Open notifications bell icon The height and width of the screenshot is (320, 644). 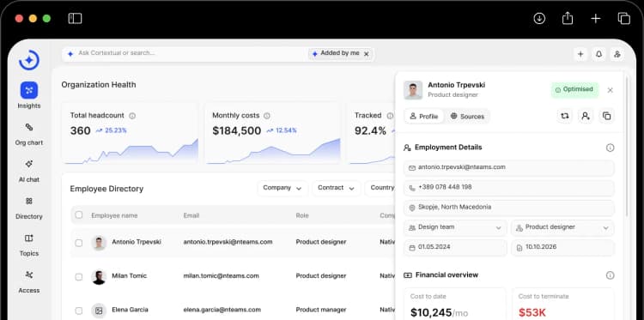coord(598,54)
